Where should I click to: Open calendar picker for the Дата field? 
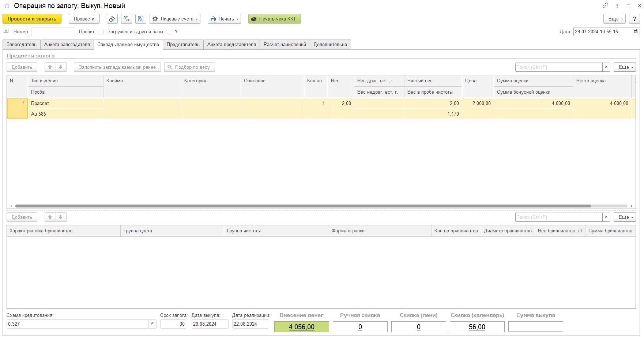pos(636,31)
